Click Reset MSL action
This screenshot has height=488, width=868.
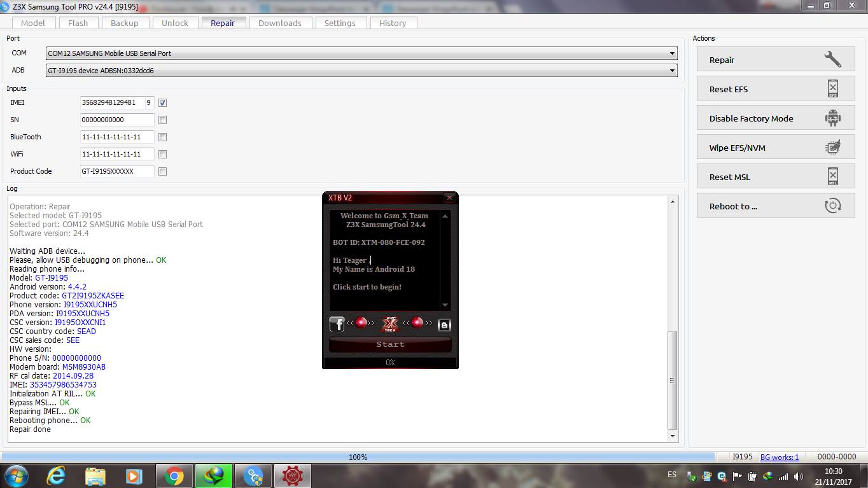[x=776, y=177]
